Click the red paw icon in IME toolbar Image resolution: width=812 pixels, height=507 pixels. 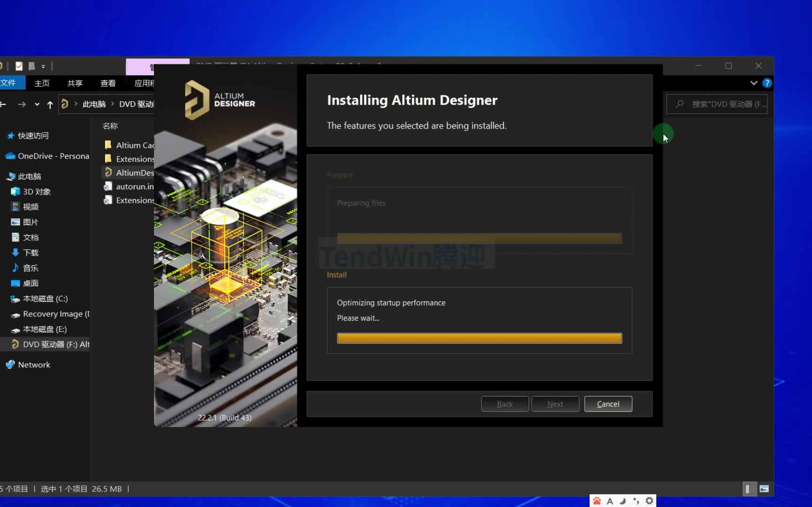point(597,501)
